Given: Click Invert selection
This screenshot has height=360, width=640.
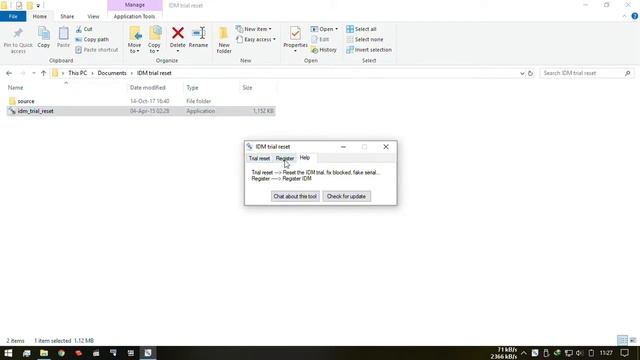Looking at the screenshot, I should 369,50.
